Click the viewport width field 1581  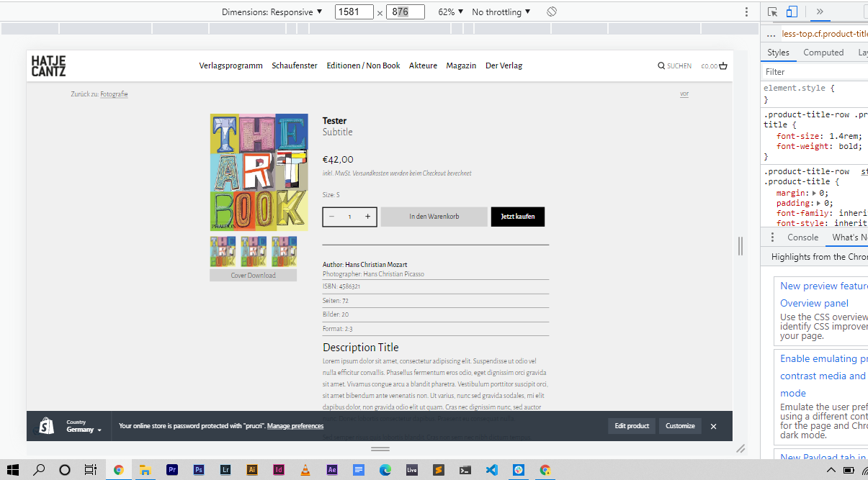tap(354, 12)
